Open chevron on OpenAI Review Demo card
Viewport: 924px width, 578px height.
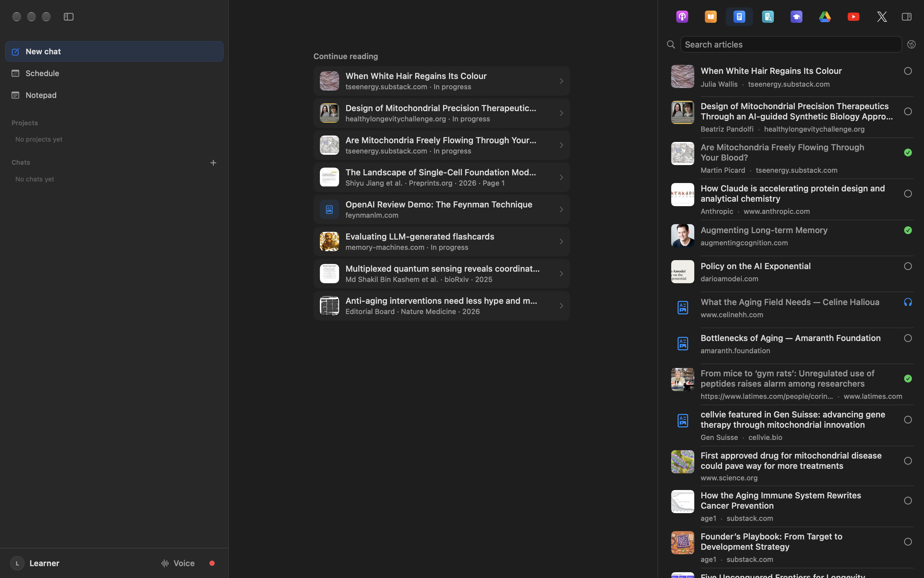(x=561, y=209)
